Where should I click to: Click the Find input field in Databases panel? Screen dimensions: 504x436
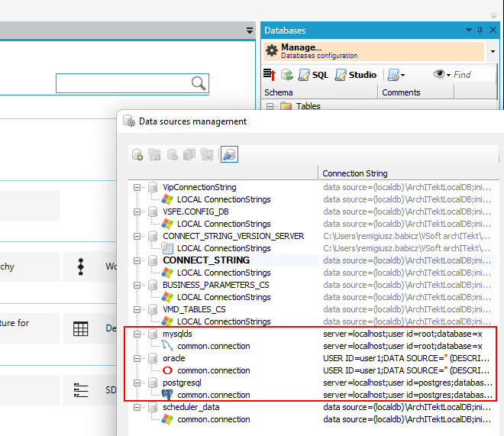click(474, 75)
